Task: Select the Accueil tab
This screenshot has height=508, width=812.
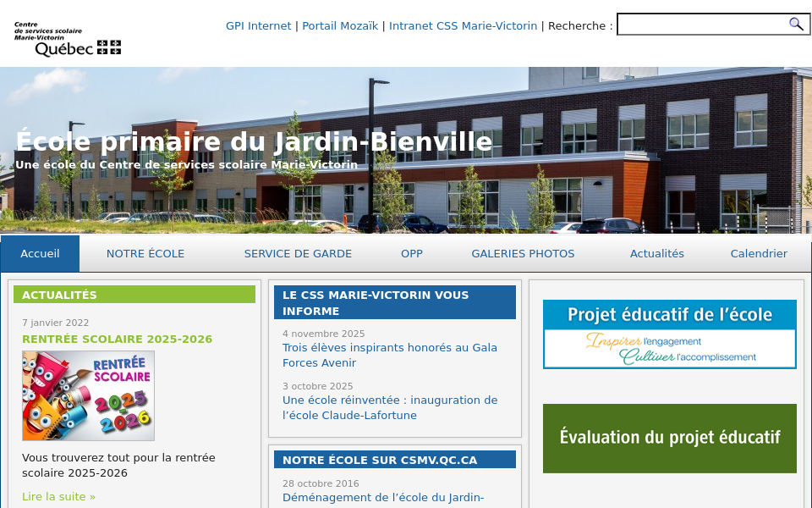Action: click(40, 253)
